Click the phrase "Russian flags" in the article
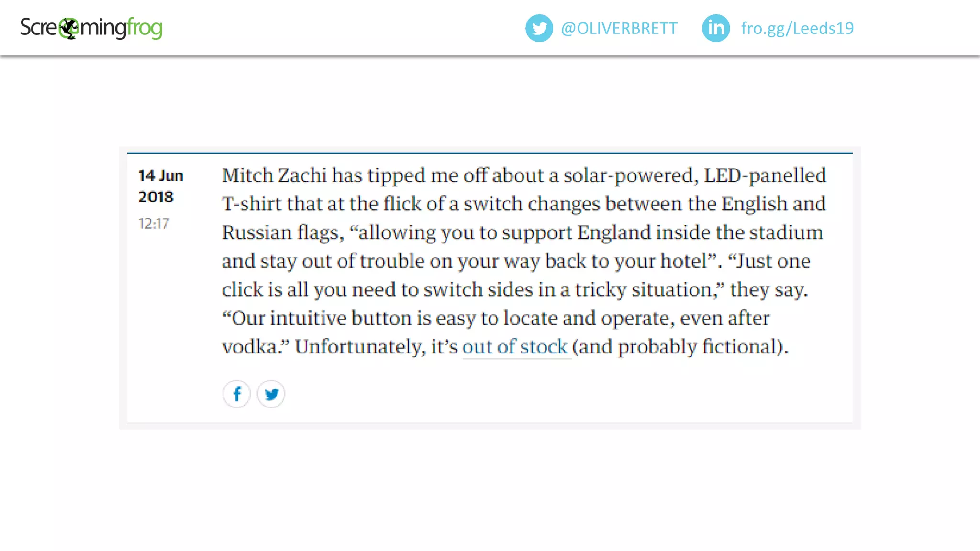The image size is (980, 551). (280, 233)
